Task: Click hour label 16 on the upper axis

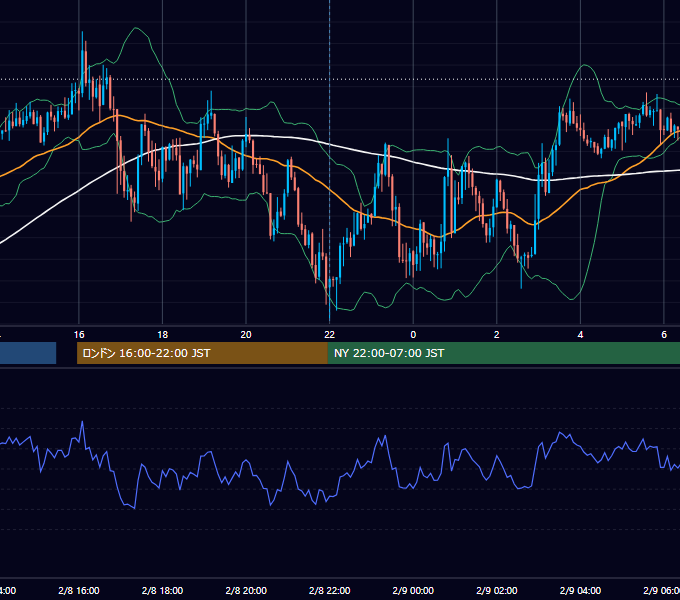Action: click(79, 335)
